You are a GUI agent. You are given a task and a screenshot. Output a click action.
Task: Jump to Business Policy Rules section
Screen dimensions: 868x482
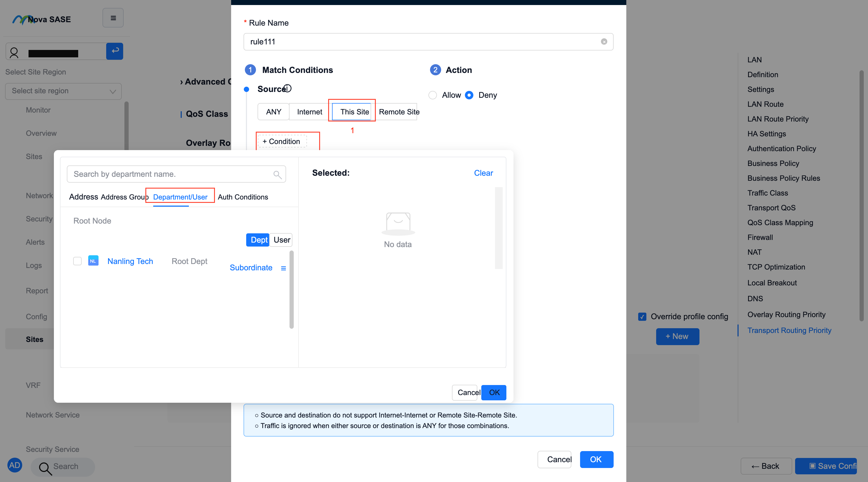click(783, 178)
